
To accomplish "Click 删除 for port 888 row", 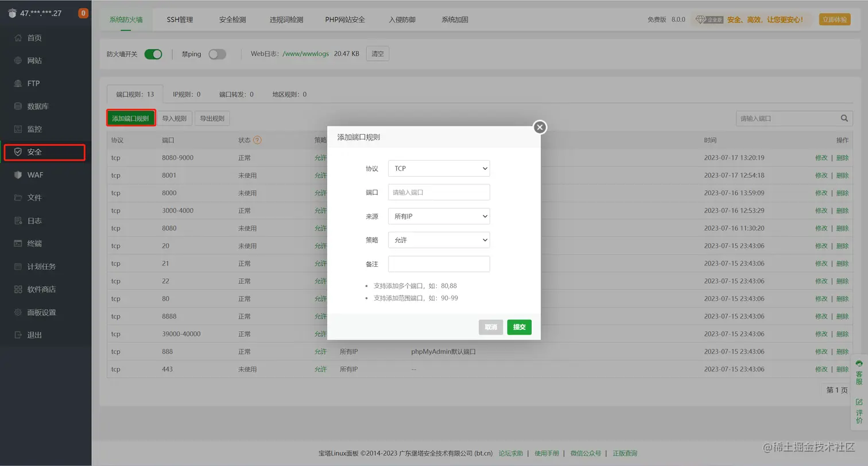I will coord(843,352).
